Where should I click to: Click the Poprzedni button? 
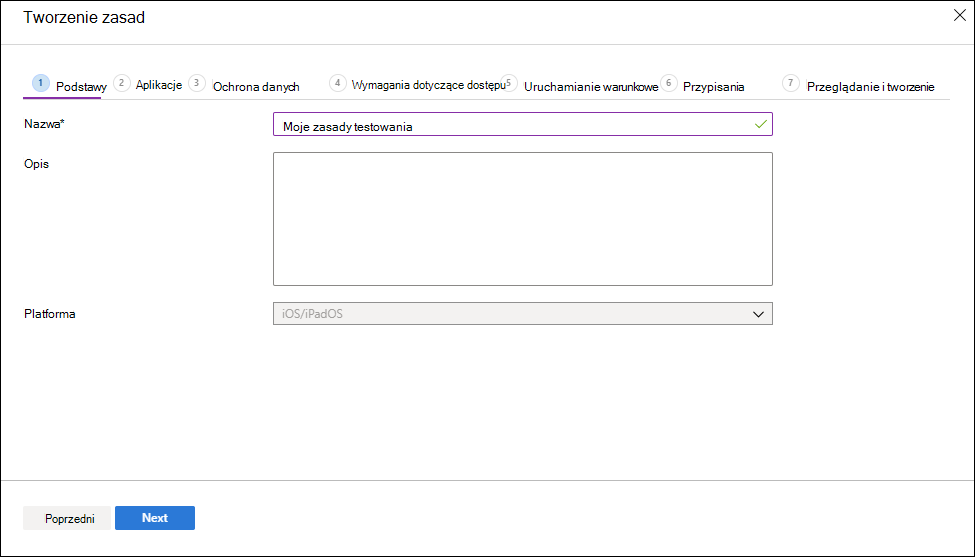click(67, 518)
